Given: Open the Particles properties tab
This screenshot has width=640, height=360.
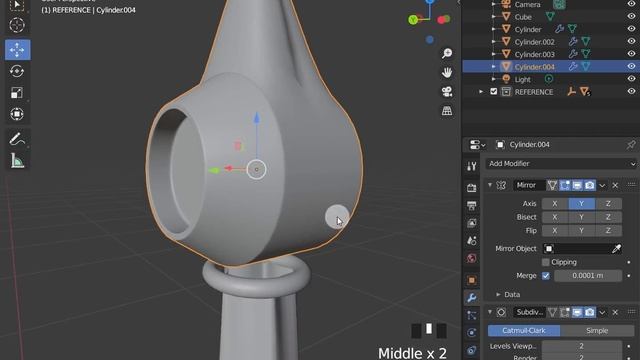Looking at the screenshot, I should pos(471,315).
